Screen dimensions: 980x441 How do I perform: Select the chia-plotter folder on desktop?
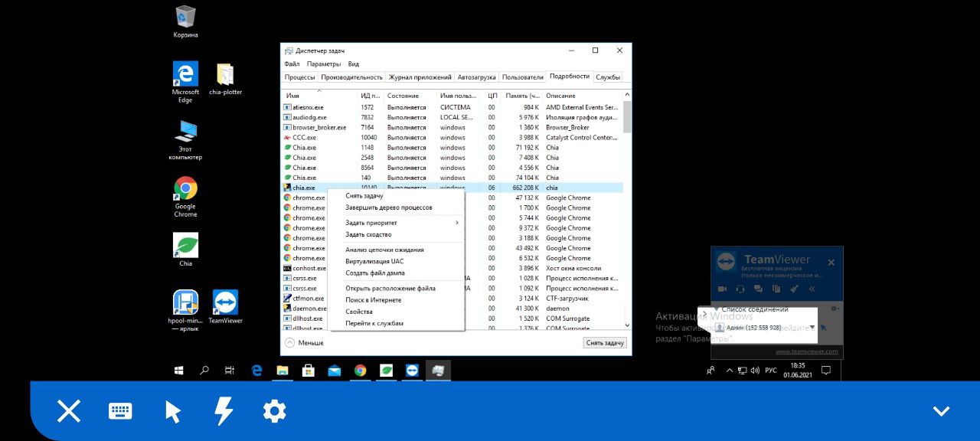tap(225, 79)
